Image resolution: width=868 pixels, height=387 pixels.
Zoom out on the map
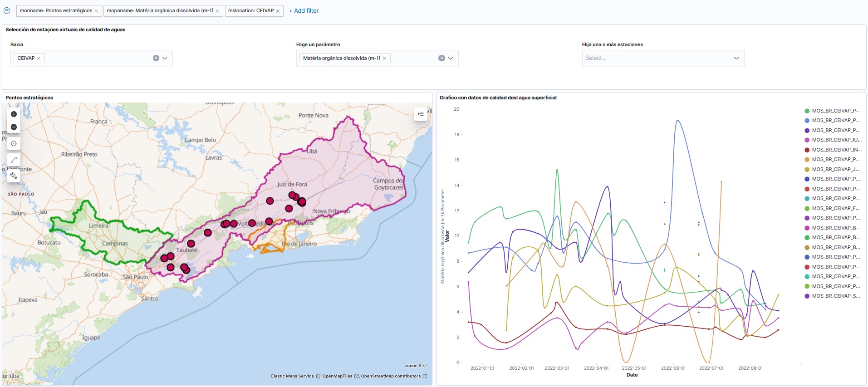pos(14,127)
